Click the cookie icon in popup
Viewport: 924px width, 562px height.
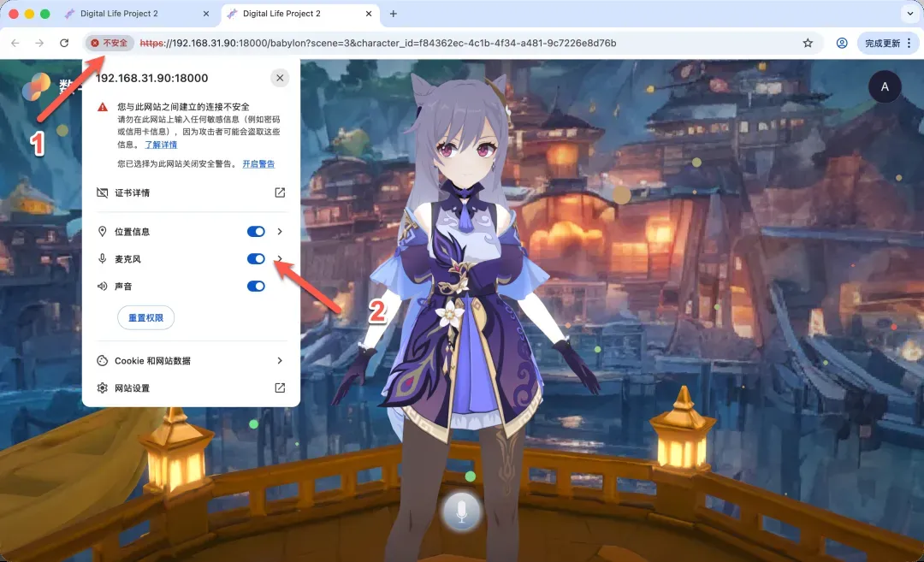tap(102, 360)
